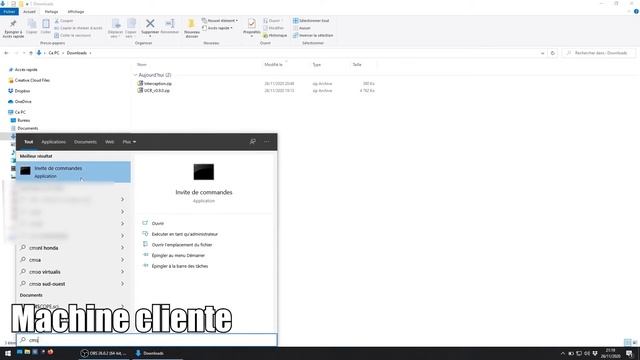Select the Applications search filter tab
640x360 pixels.
(53, 142)
